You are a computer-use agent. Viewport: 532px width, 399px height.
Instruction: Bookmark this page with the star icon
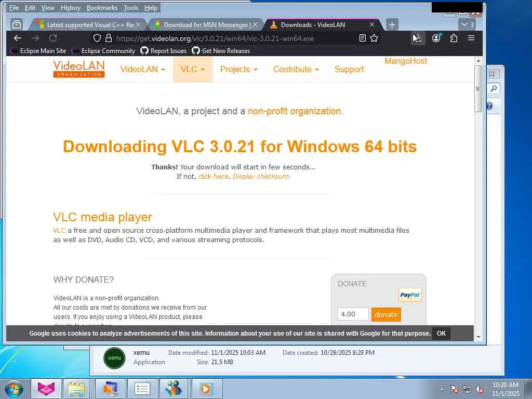click(x=374, y=38)
